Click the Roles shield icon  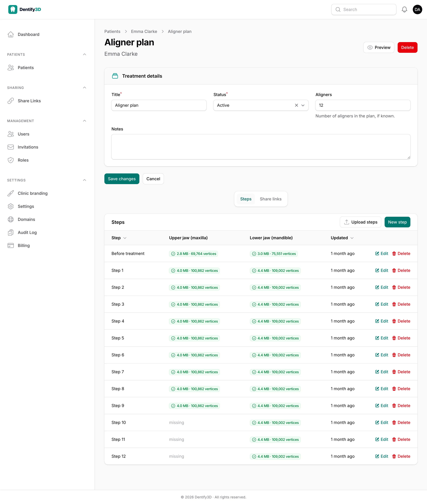[x=11, y=160]
